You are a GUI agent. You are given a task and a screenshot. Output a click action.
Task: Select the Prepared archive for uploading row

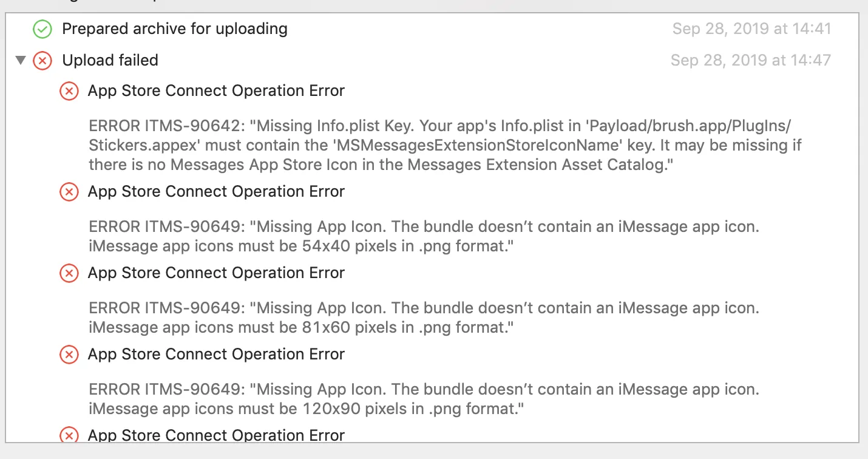coord(175,29)
